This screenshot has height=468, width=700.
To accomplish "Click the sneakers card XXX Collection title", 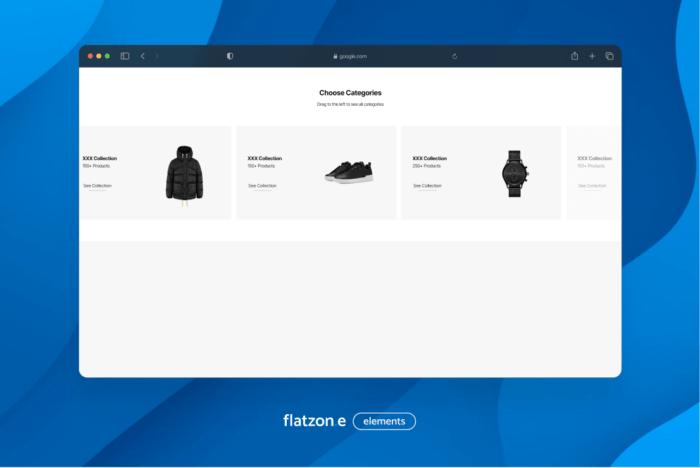I will pyautogui.click(x=264, y=158).
